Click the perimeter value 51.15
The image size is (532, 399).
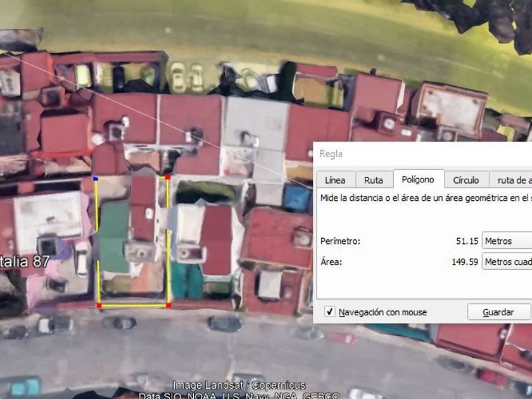(x=467, y=241)
